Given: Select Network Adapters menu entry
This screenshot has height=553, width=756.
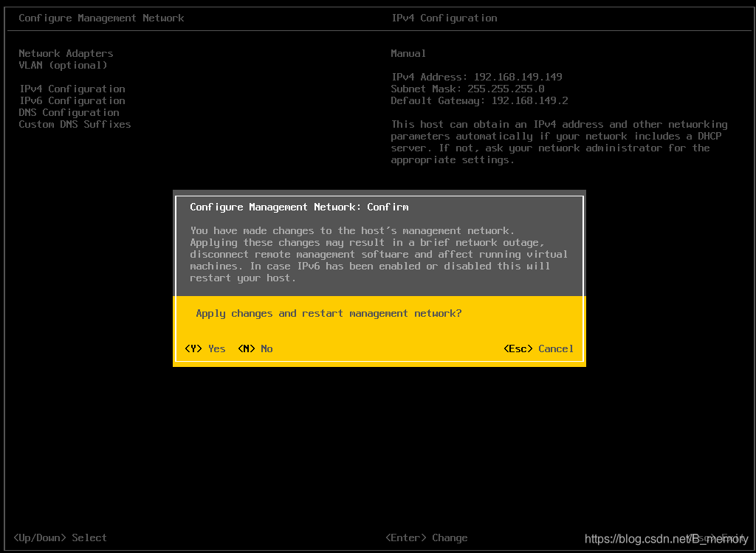Looking at the screenshot, I should [x=66, y=53].
